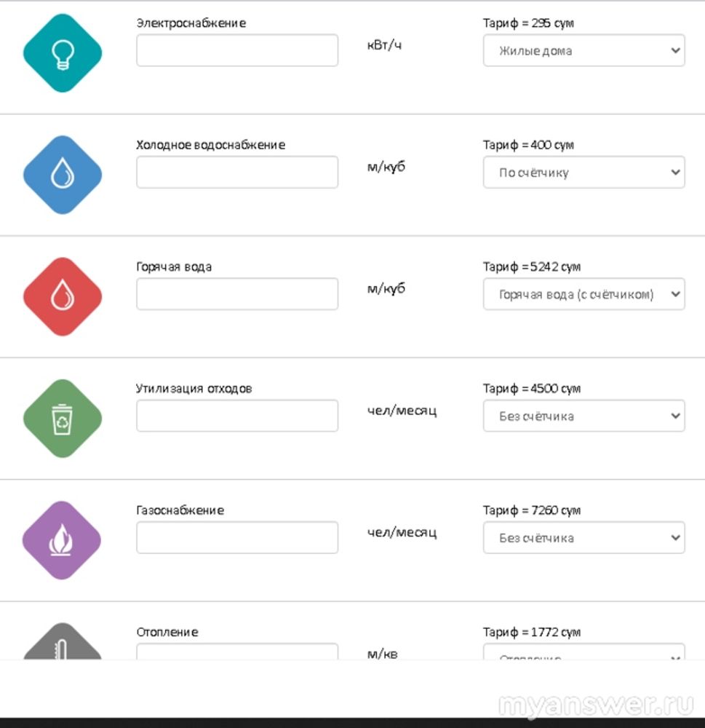Click the purple gas flame icon
This screenshot has height=728, width=705.
coord(63,540)
